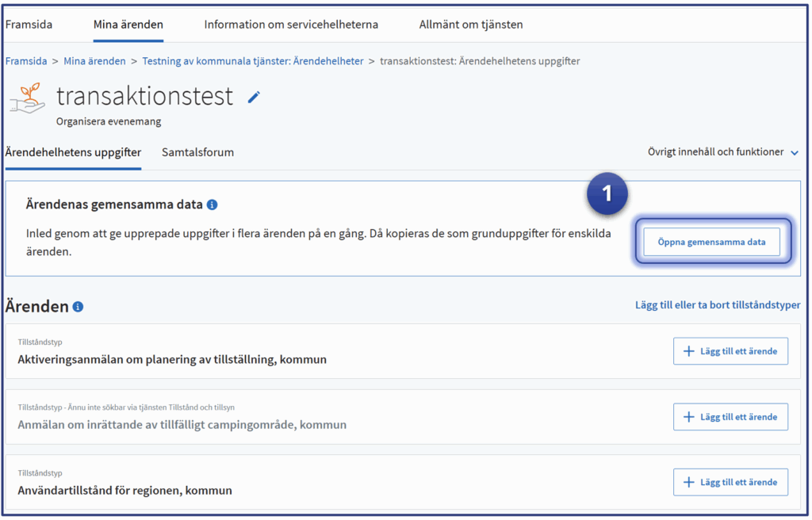Follow the Framsida breadcrumb link
The width and height of the screenshot is (812, 520).
25,61
